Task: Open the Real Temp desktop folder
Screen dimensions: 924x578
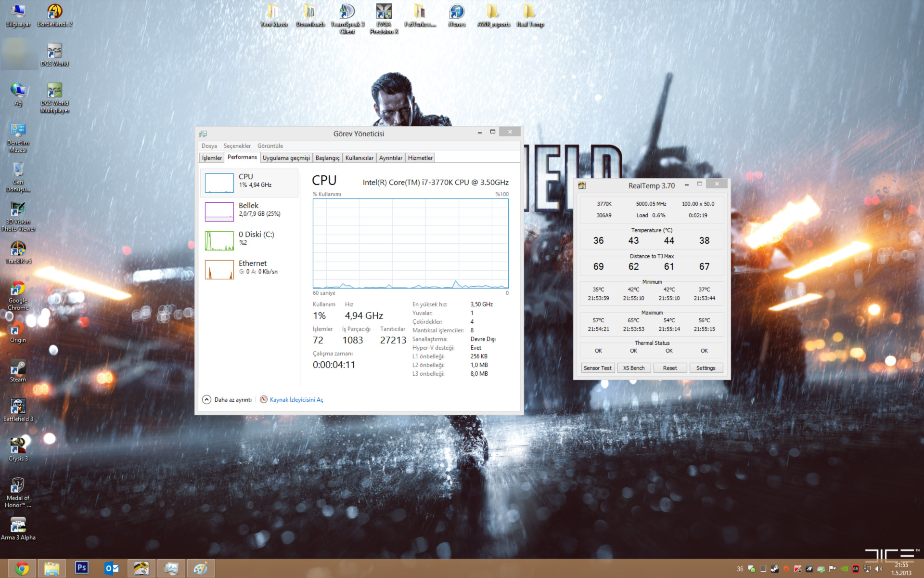Action: [530, 15]
